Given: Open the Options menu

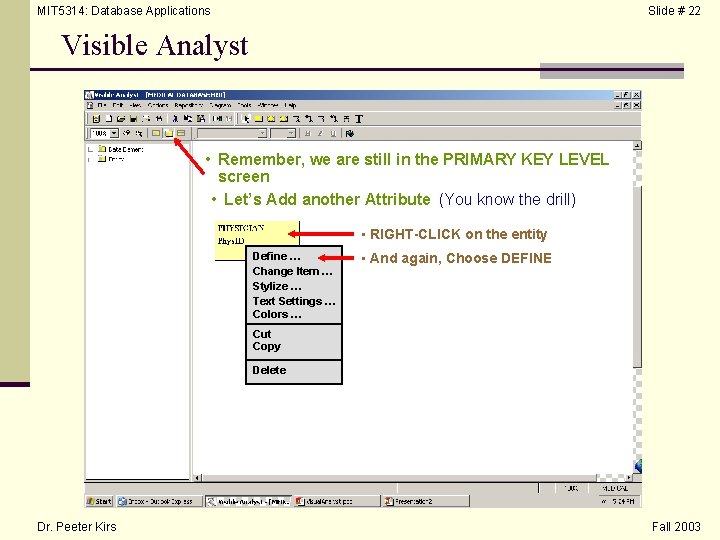Looking at the screenshot, I should [x=158, y=105].
